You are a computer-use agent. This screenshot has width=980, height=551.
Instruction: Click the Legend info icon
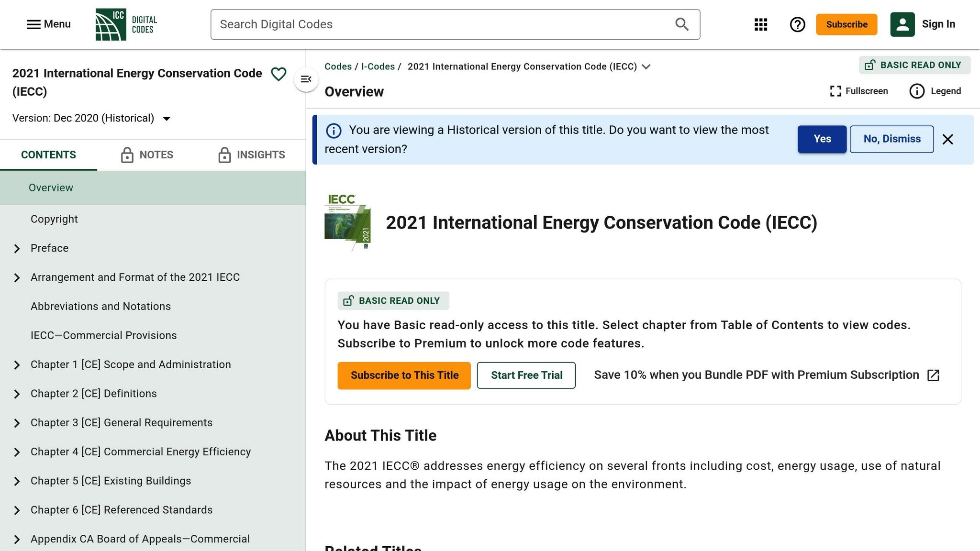tap(917, 91)
